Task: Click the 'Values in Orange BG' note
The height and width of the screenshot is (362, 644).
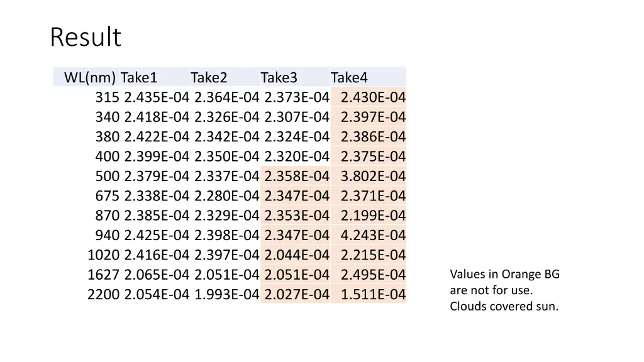Action: (x=505, y=274)
